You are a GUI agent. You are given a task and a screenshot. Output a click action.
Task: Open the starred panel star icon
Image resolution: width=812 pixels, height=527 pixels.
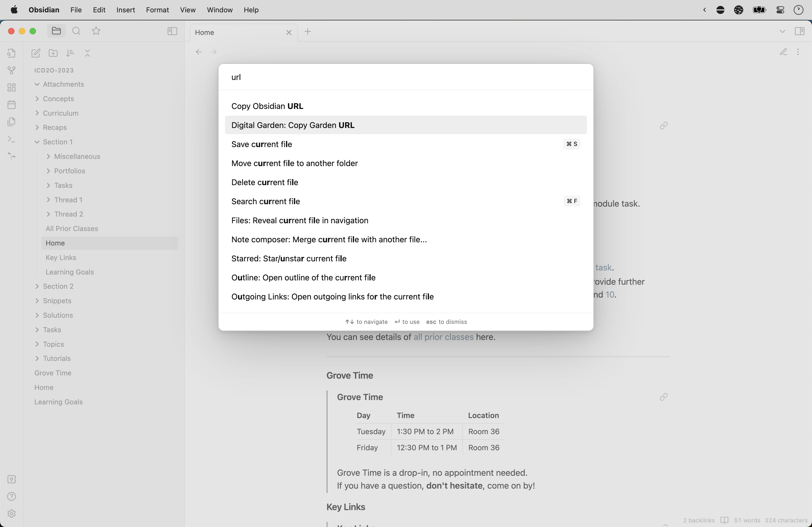pos(96,31)
